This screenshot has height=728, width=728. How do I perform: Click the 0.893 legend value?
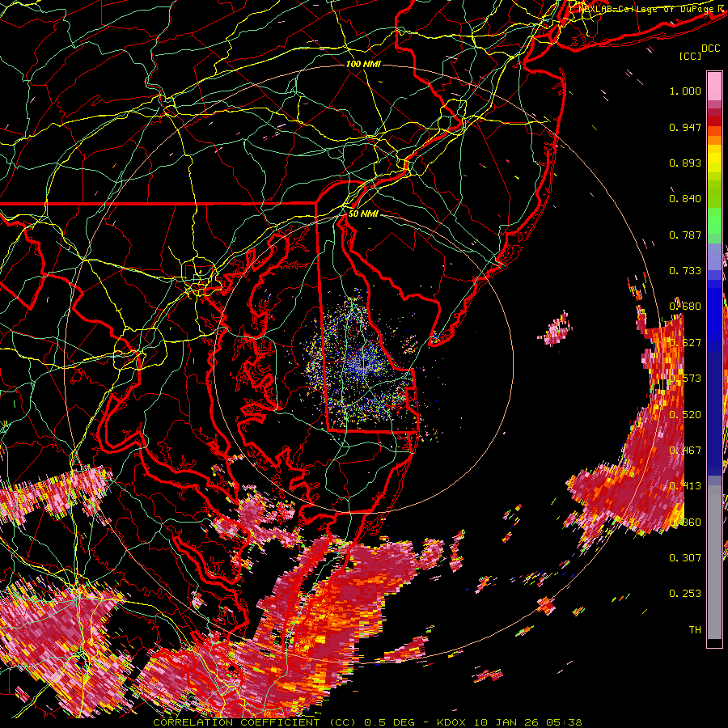coord(685,163)
